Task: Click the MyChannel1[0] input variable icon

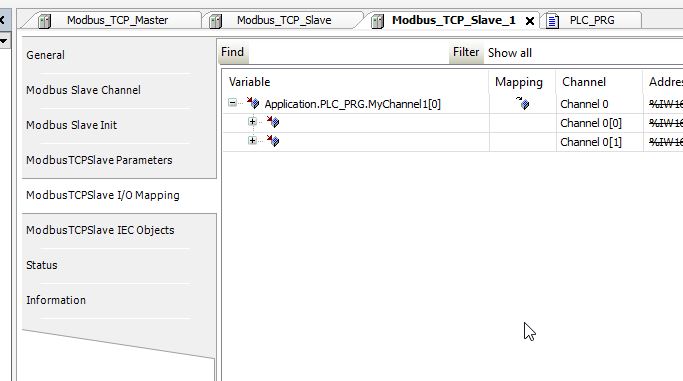Action: tap(253, 104)
